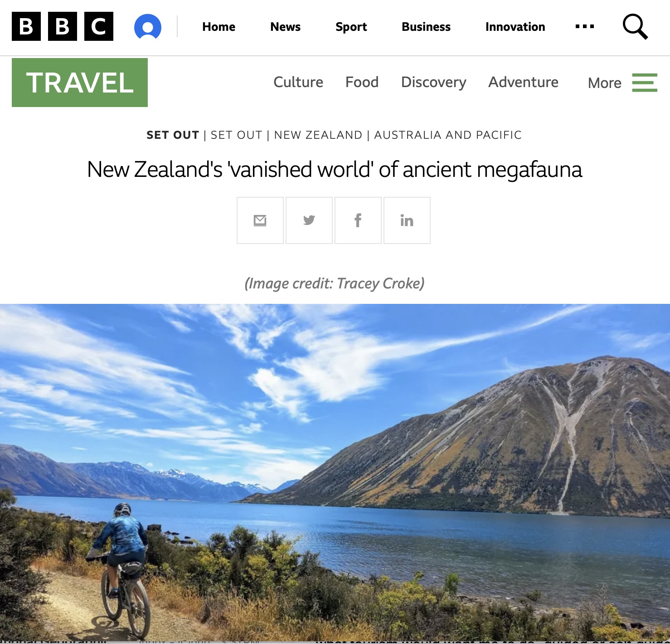The height and width of the screenshot is (644, 670).
Task: Follow the New Zealand breadcrumb link
Action: (x=318, y=135)
